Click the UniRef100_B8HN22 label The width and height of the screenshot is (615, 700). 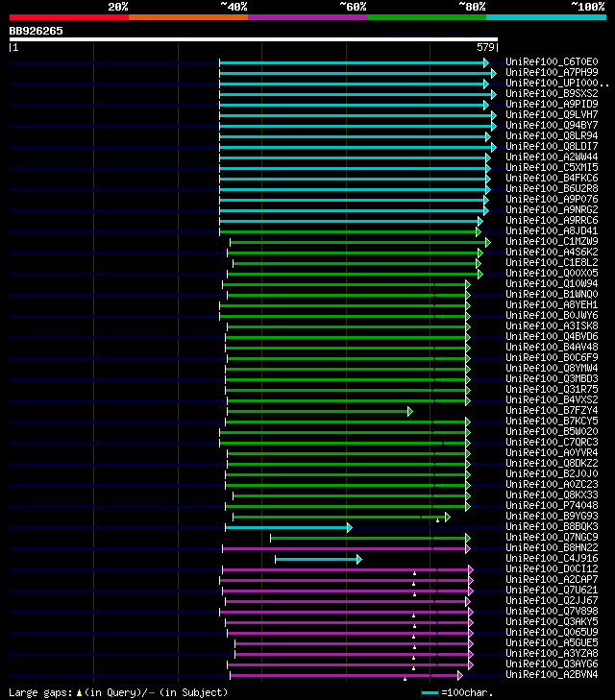click(552, 548)
